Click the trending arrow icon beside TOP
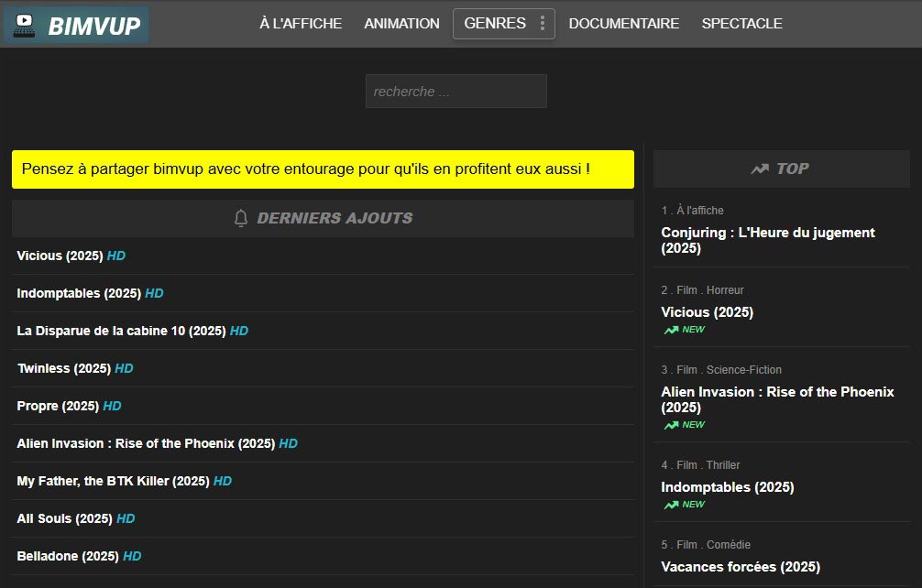This screenshot has width=922, height=588. pyautogui.click(x=759, y=169)
